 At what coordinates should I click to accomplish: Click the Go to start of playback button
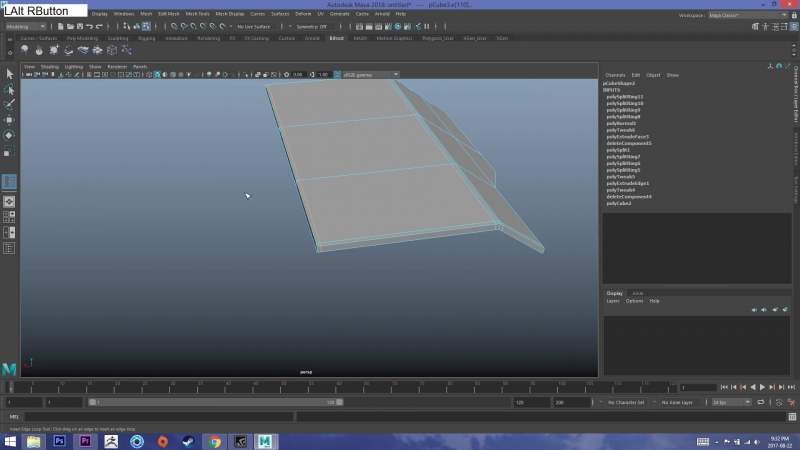[724, 387]
